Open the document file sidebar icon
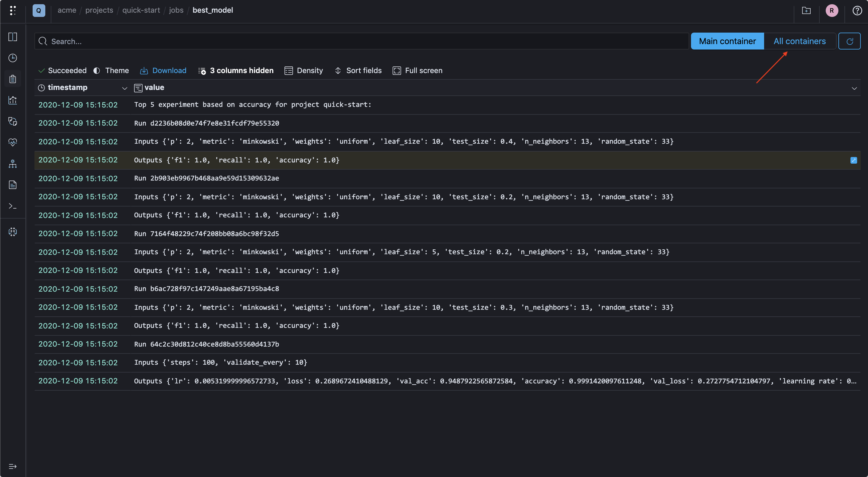 [x=13, y=184]
